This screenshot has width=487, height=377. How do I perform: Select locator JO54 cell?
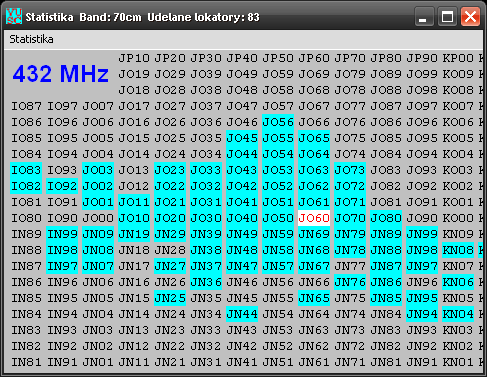click(x=278, y=154)
